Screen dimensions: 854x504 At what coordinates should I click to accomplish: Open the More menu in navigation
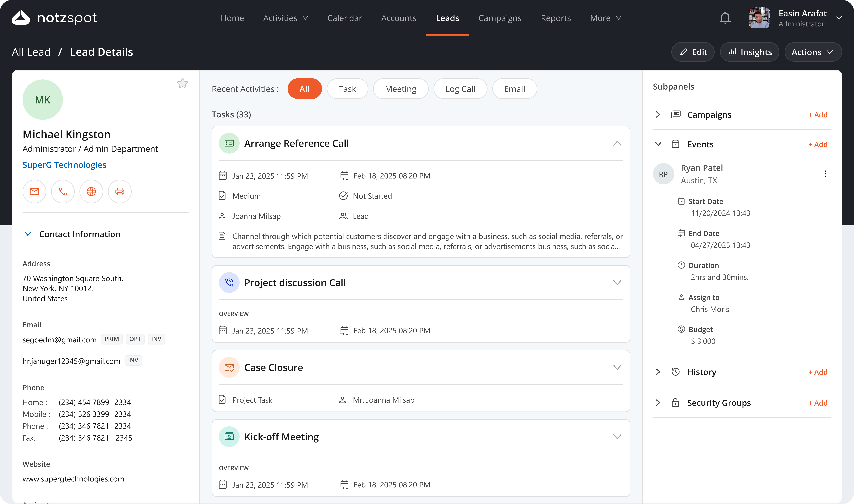pyautogui.click(x=606, y=18)
